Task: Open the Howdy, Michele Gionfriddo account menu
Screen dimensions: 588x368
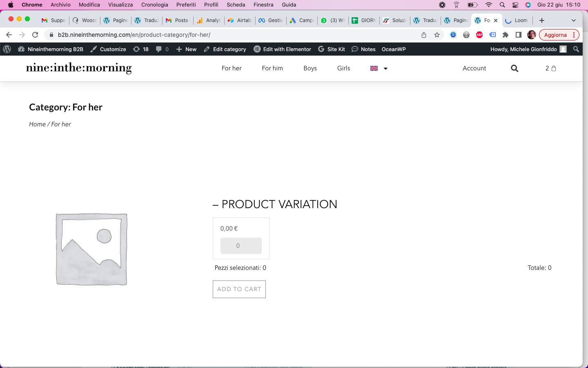Action: [x=528, y=49]
